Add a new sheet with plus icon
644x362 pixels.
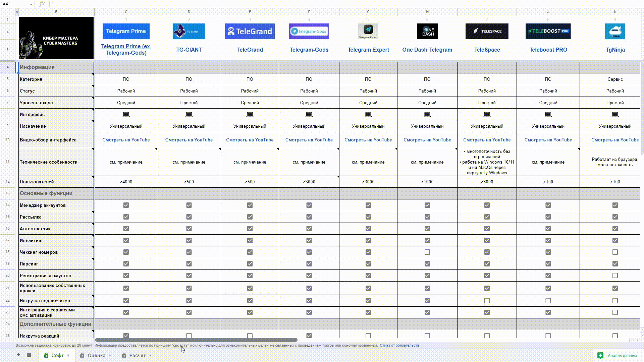(18, 355)
